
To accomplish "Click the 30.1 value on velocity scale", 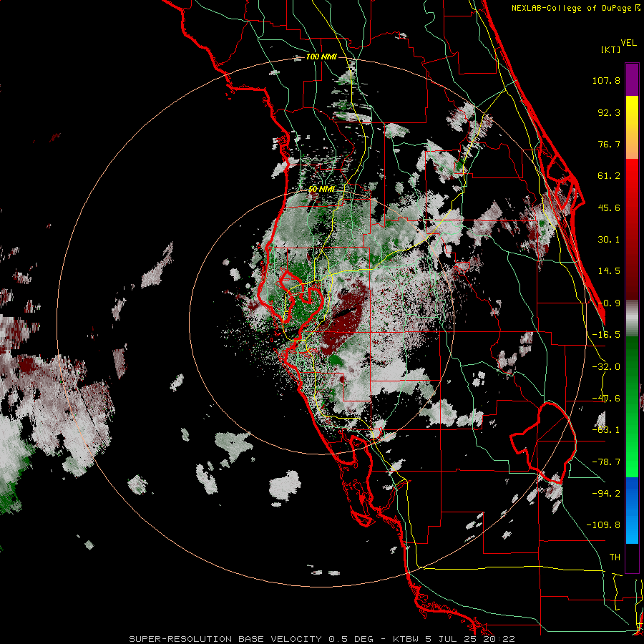I will point(609,240).
